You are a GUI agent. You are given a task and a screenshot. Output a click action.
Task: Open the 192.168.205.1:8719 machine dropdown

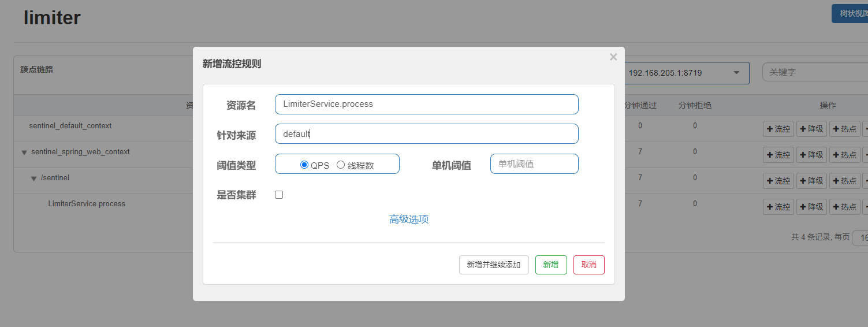point(686,73)
